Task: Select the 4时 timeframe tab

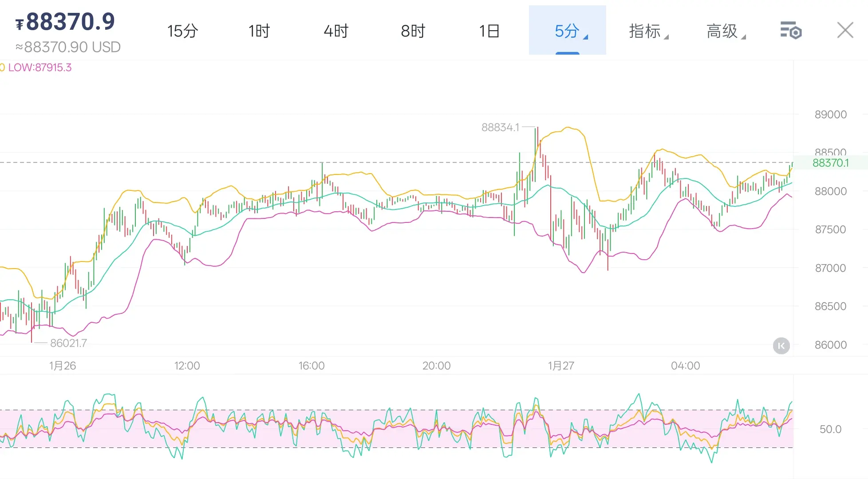Action: [x=336, y=31]
